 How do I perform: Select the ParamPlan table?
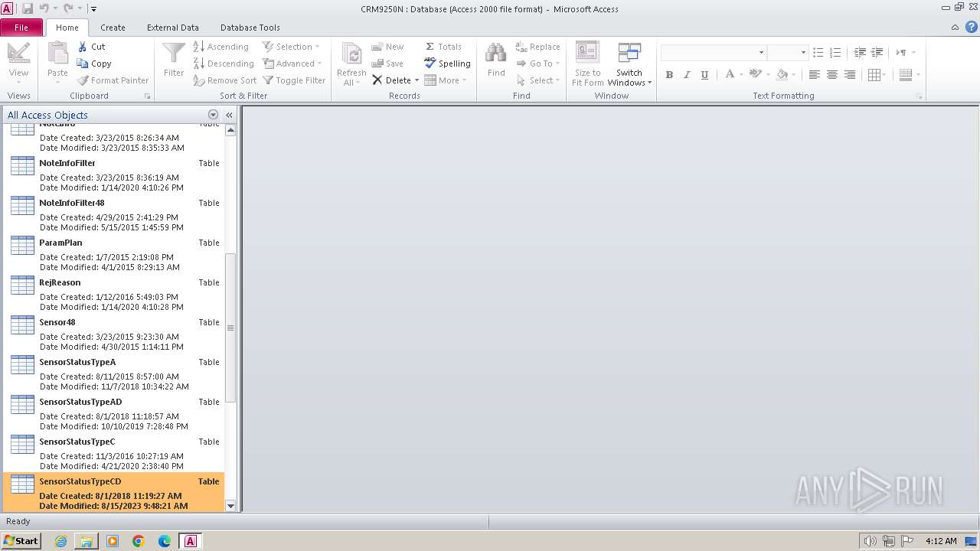tap(114, 256)
